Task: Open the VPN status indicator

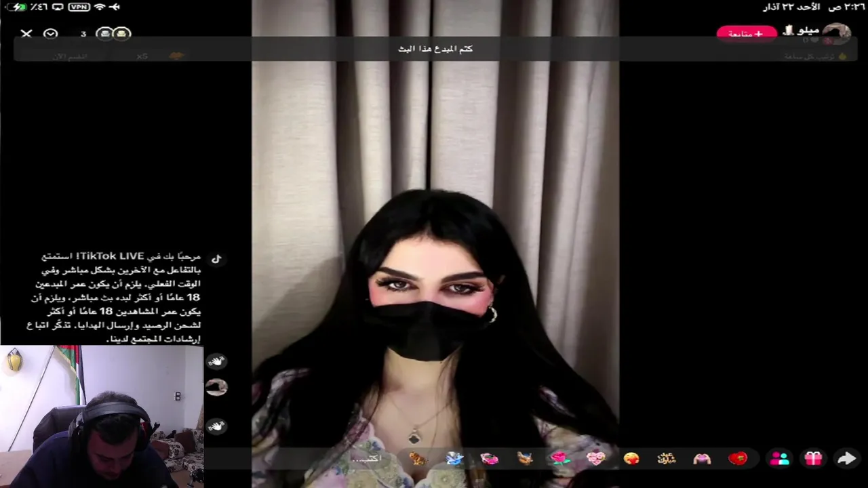Action: 79,7
